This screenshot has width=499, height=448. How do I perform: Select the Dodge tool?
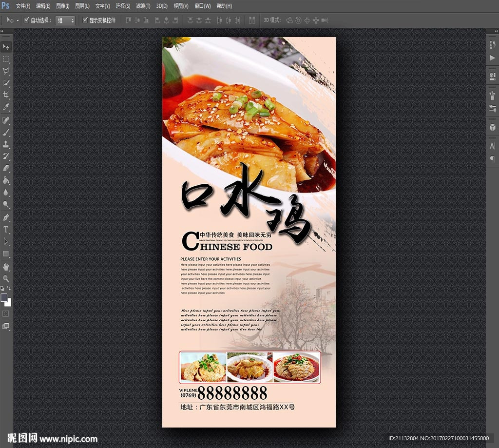pyautogui.click(x=6, y=204)
